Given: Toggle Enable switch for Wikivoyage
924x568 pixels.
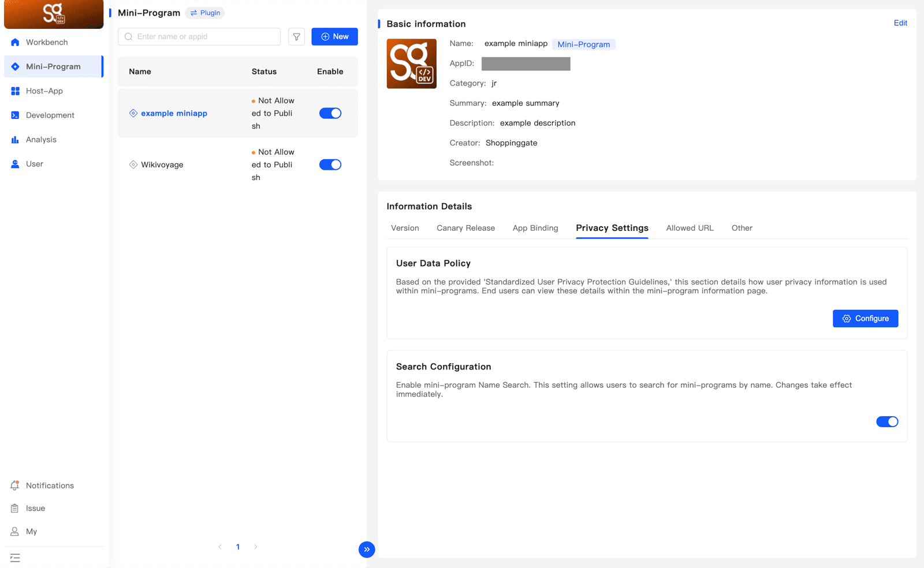Looking at the screenshot, I should 330,165.
